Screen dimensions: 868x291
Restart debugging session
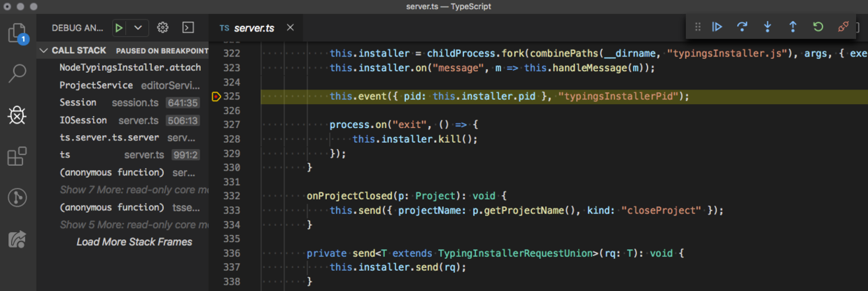[818, 27]
